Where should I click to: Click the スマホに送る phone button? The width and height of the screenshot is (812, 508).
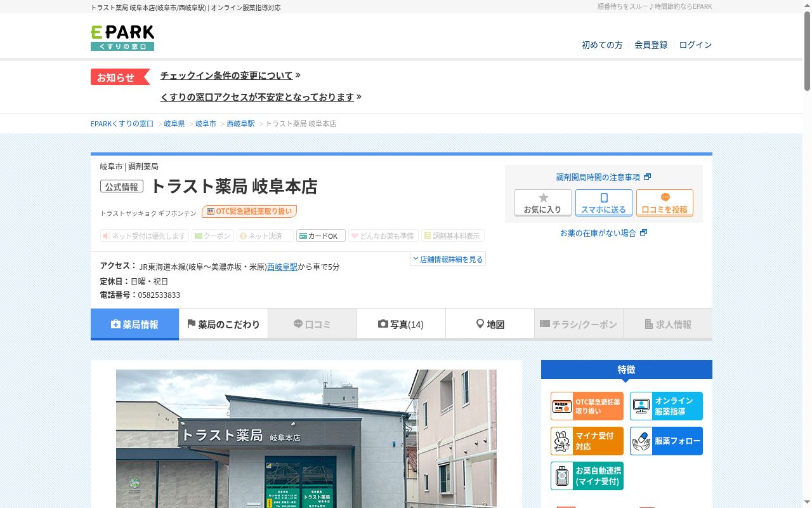click(604, 203)
